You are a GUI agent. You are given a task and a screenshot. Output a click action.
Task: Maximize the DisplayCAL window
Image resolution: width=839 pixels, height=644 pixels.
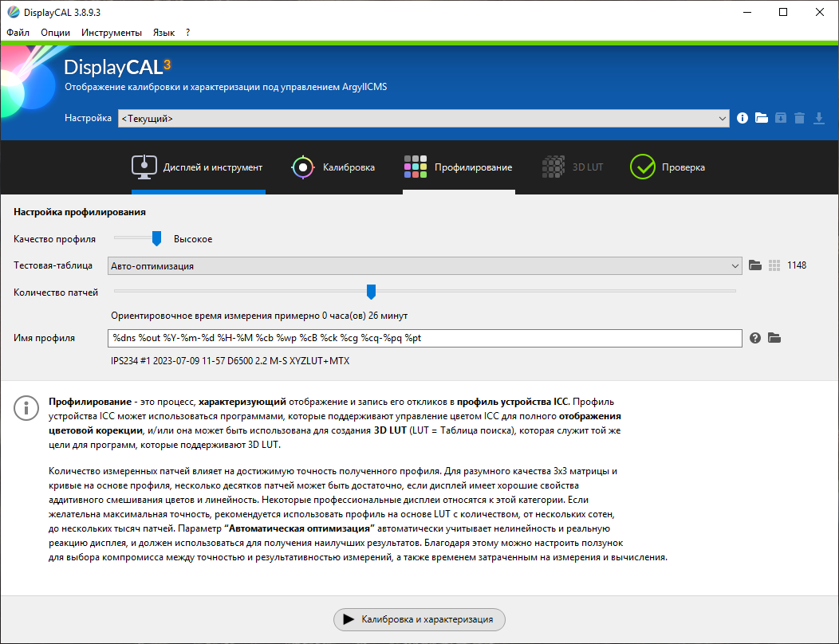[x=783, y=12]
